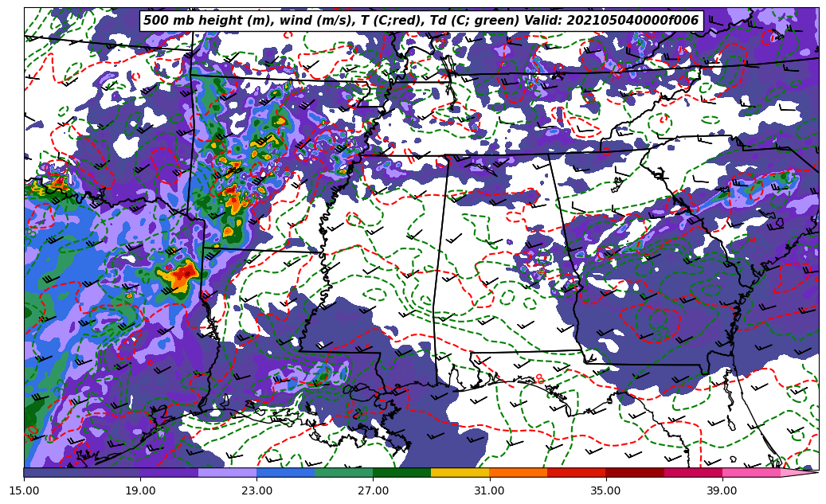
Task: Click the 27.00 colorbar tick label
Action: (373, 490)
